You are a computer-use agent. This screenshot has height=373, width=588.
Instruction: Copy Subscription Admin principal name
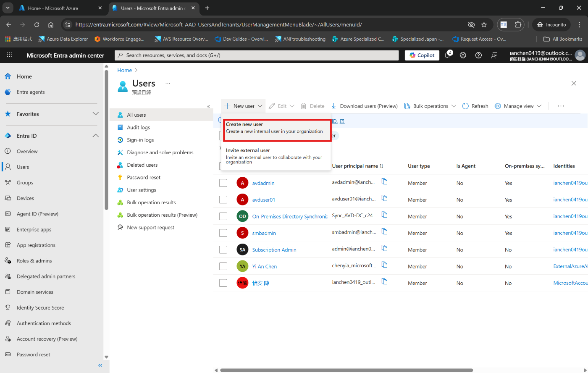click(x=384, y=248)
